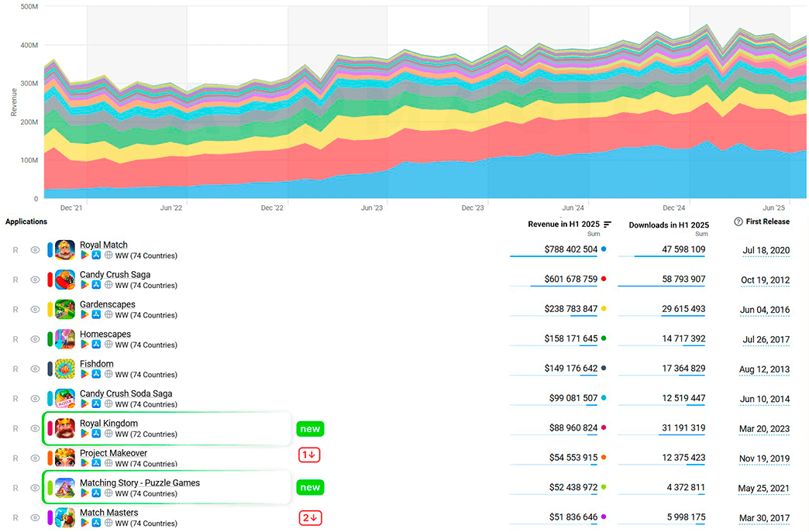This screenshot has width=809, height=532.
Task: Click the rank-down badge for Match Masters
Action: pos(310,518)
